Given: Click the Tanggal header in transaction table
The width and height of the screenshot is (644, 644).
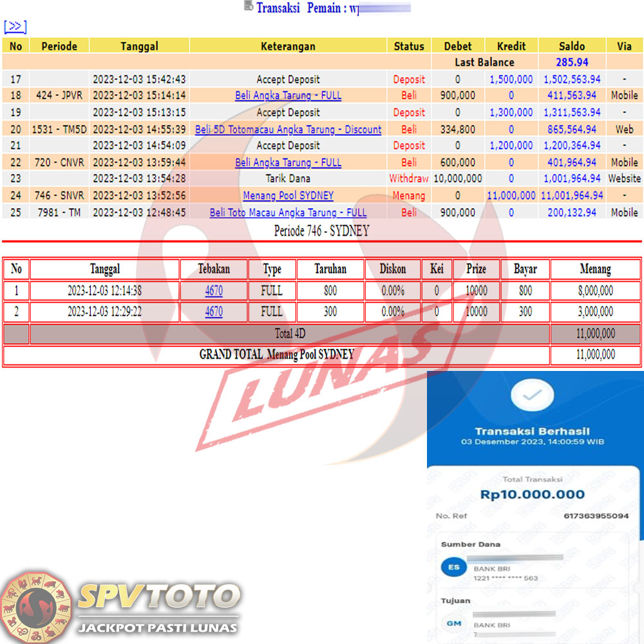Looking at the screenshot, I should (139, 46).
